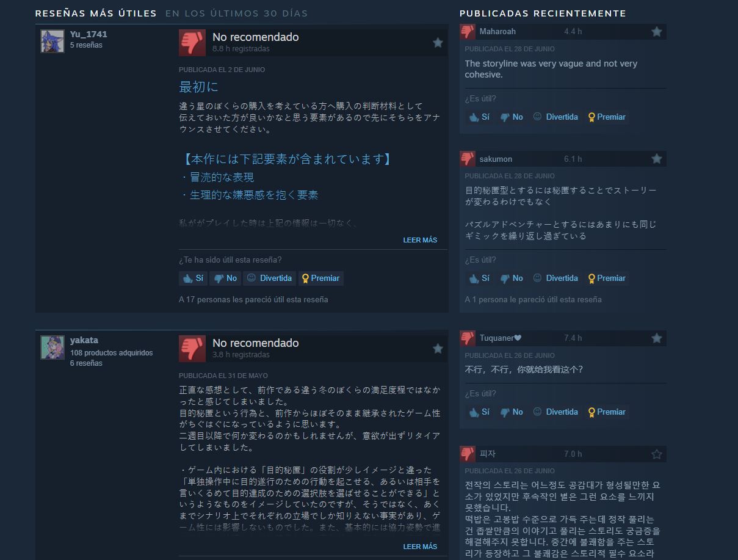Click Premiar on Yu_1741's review
Image resolution: width=738 pixels, height=560 pixels.
[x=320, y=278]
